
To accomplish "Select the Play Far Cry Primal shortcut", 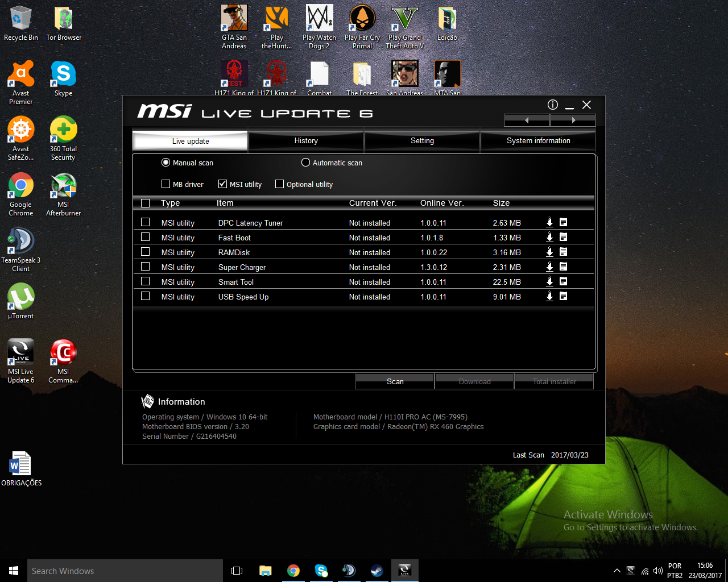I will (x=362, y=27).
